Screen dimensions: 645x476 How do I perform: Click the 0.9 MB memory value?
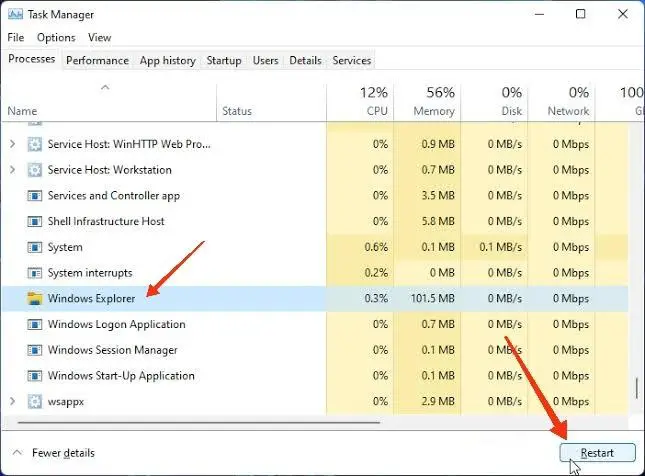438,144
